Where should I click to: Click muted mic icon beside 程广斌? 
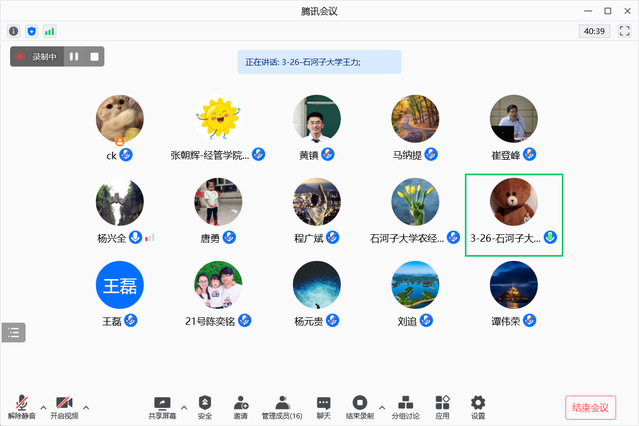pyautogui.click(x=333, y=237)
